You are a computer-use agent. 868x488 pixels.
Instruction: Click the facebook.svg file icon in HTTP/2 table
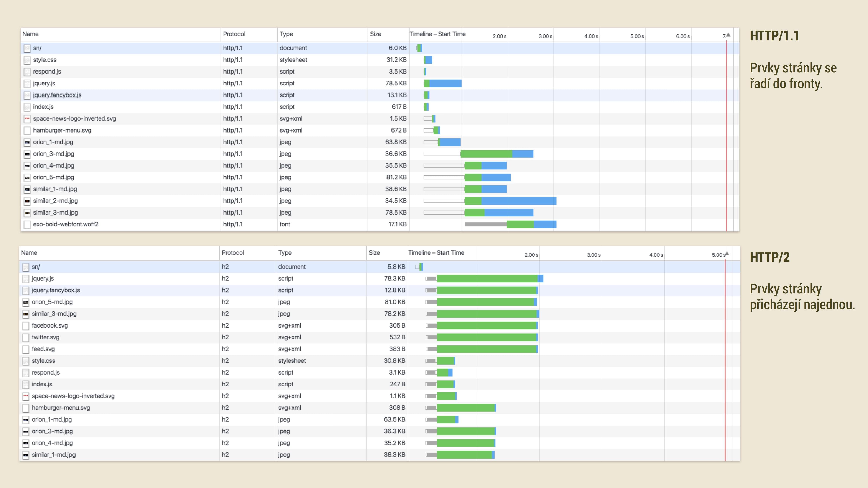tap(26, 326)
